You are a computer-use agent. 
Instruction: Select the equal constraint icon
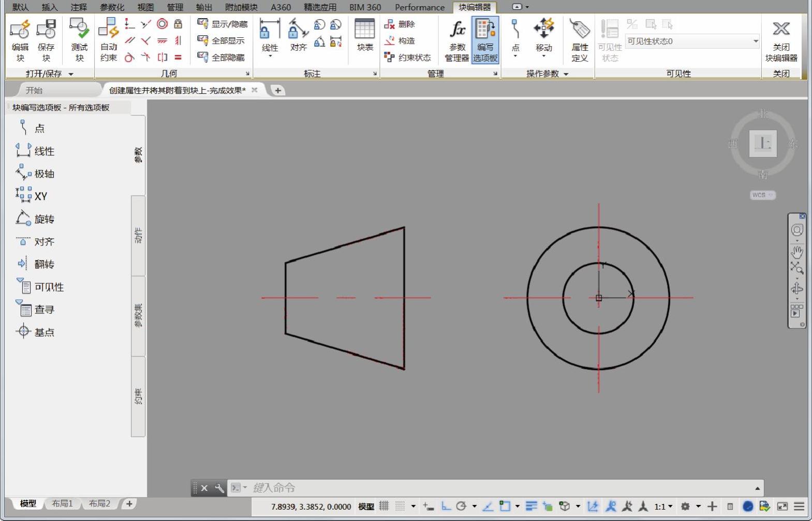(178, 57)
